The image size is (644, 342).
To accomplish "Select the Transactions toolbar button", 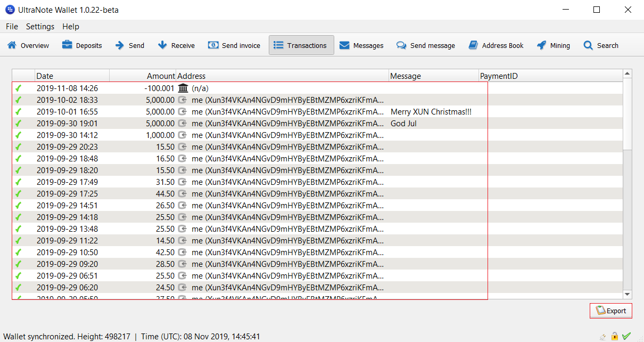I will pos(301,45).
